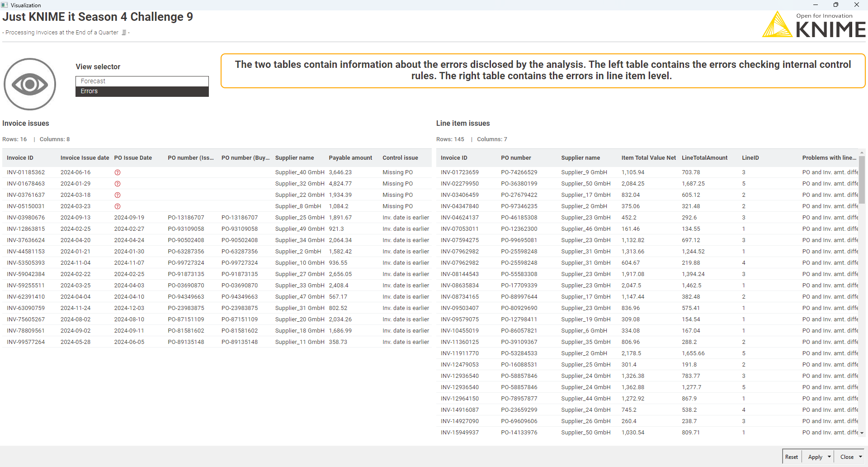Click missing value icon for INV-05150031
The width and height of the screenshot is (868, 467).
(x=118, y=206)
